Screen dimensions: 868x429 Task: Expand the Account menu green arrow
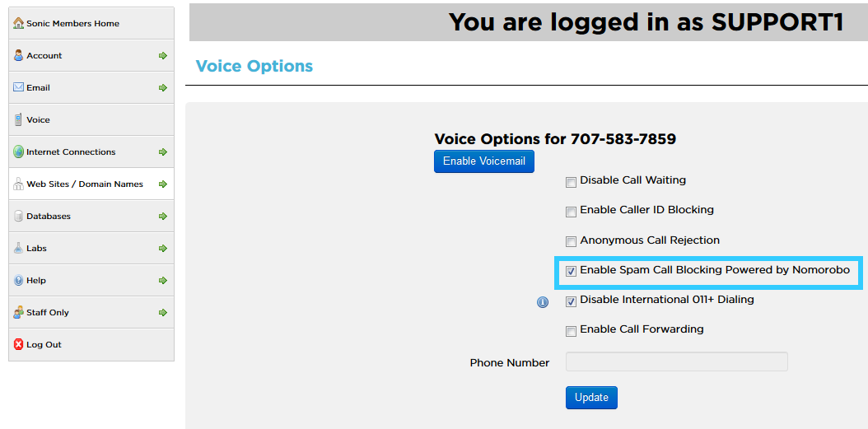[x=163, y=55]
